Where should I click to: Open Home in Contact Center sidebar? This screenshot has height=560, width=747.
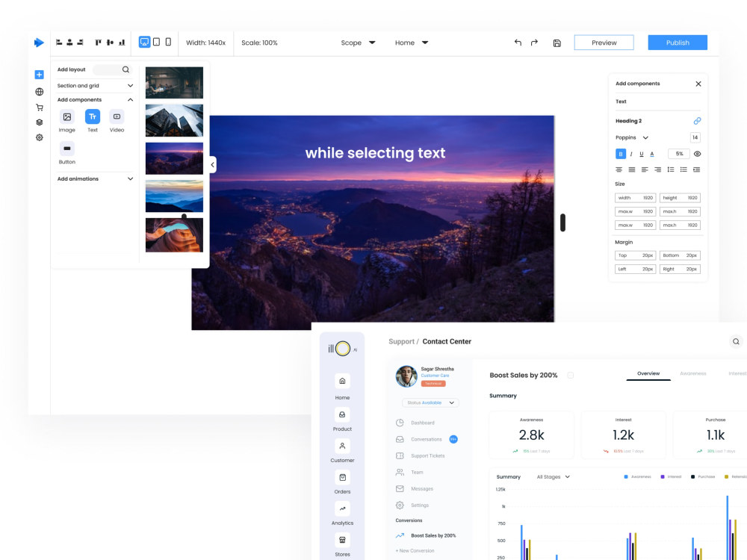tap(342, 386)
